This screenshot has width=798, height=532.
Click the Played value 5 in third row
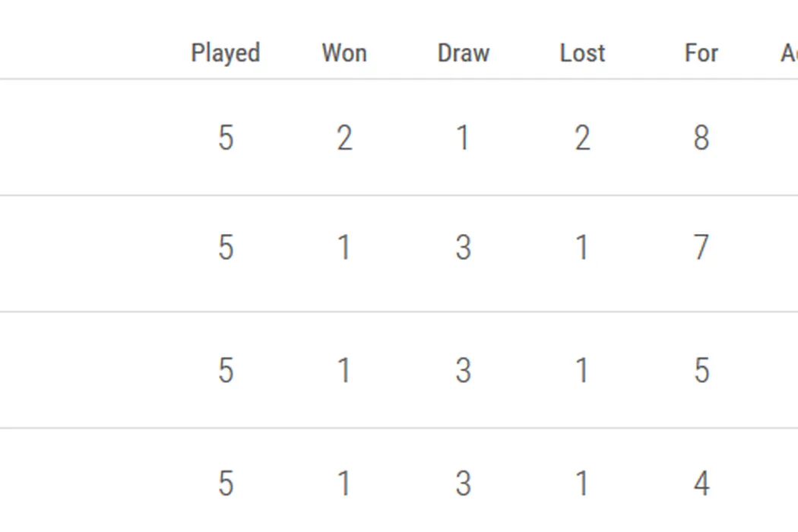tap(226, 371)
